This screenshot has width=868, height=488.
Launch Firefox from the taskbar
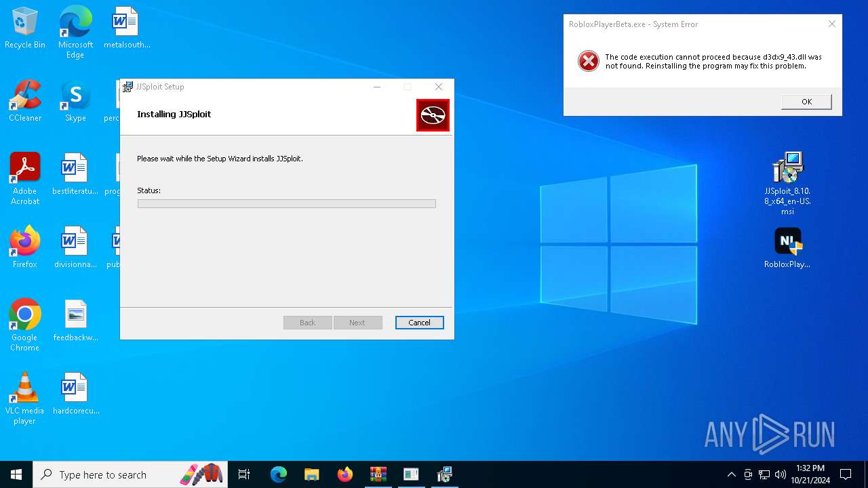[345, 474]
